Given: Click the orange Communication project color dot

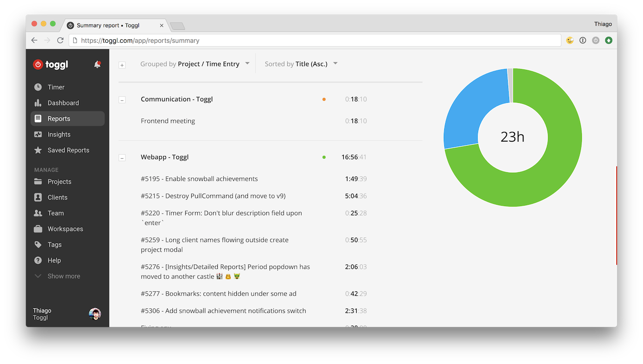Looking at the screenshot, I should coord(324,99).
